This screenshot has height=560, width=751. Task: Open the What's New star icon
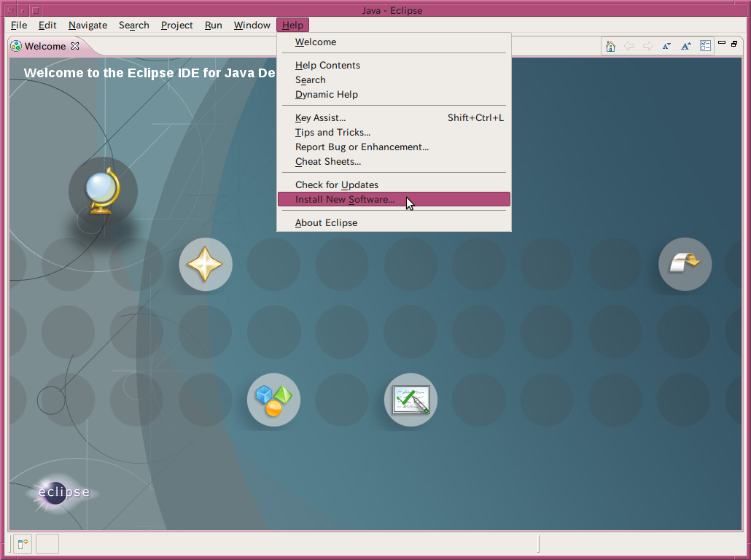tap(206, 264)
